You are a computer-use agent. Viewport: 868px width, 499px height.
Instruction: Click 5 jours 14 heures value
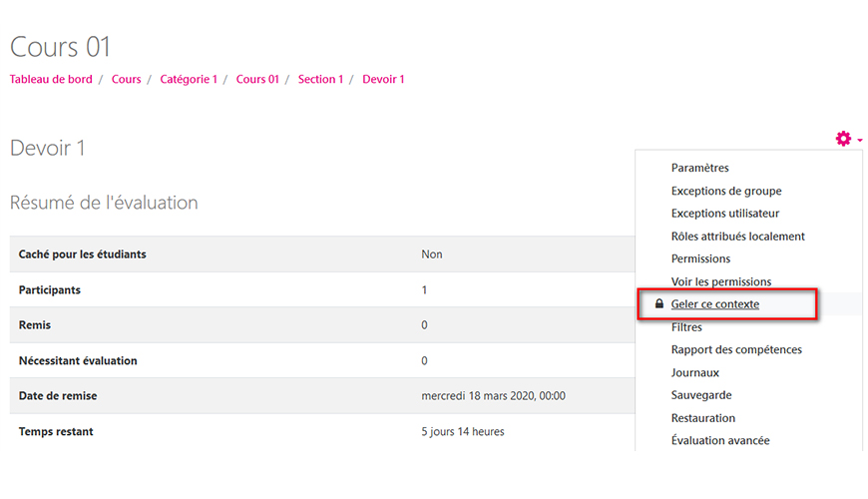pos(463,431)
